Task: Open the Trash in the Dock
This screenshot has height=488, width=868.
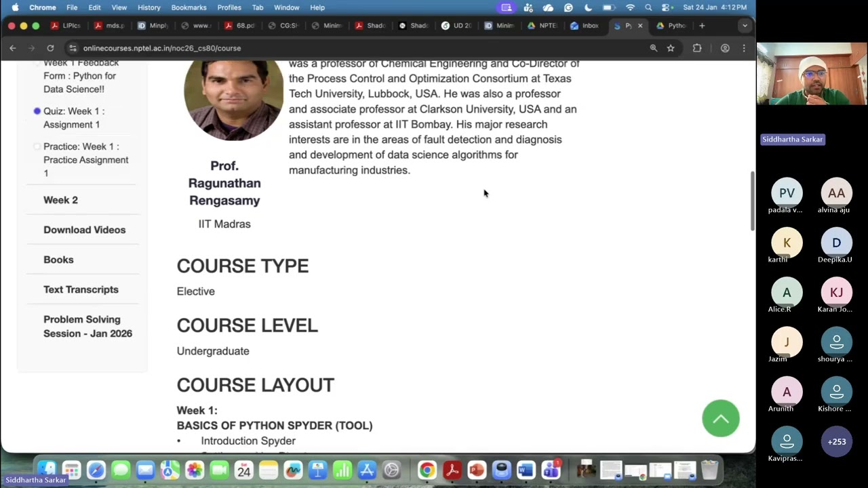Action: (709, 470)
